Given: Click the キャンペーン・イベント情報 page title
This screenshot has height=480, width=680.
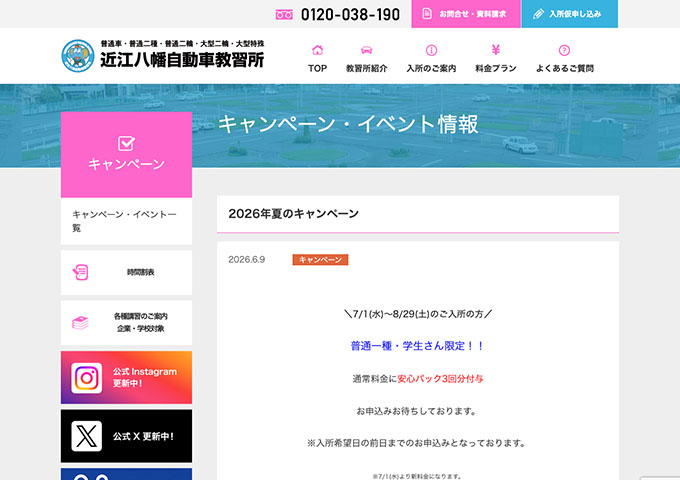Looking at the screenshot, I should coord(348,124).
